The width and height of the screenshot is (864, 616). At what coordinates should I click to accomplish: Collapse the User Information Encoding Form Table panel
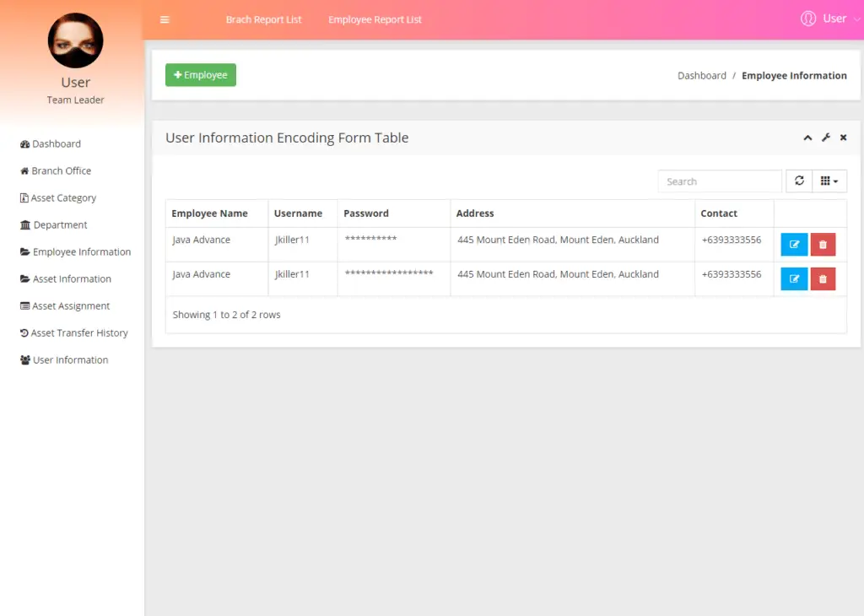coord(807,137)
